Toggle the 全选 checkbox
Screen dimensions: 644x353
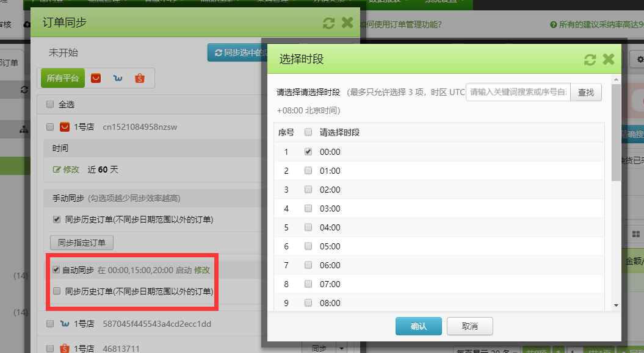(x=50, y=104)
